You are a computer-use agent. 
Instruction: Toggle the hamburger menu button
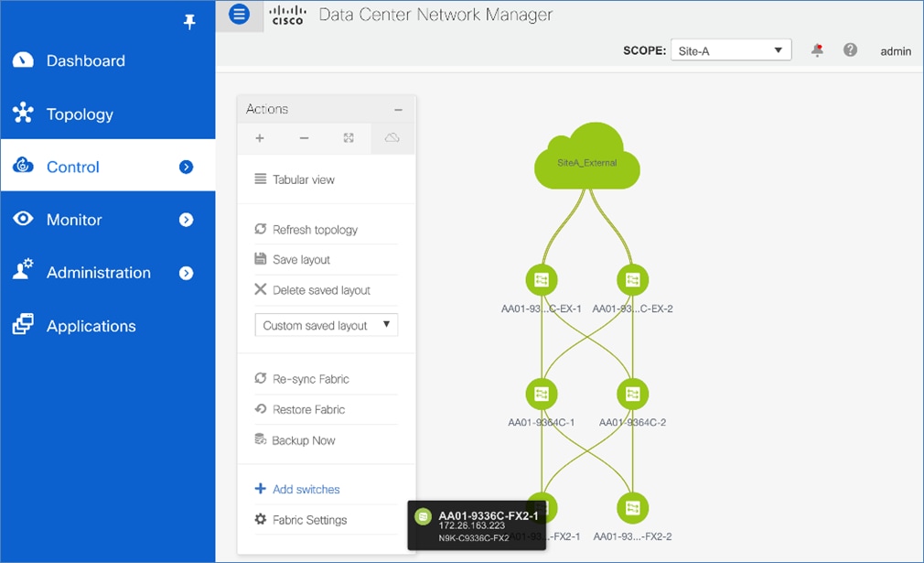pos(240,14)
